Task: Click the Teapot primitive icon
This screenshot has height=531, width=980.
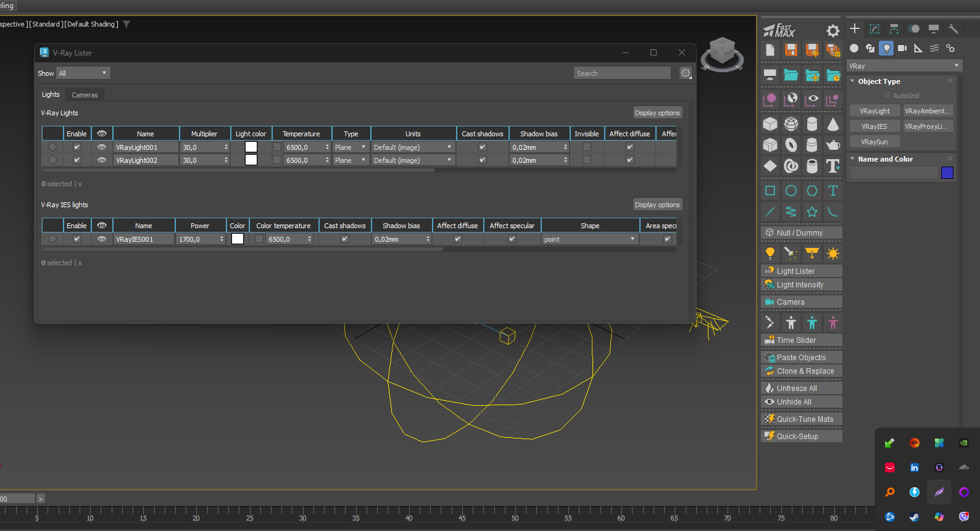Action: point(833,145)
